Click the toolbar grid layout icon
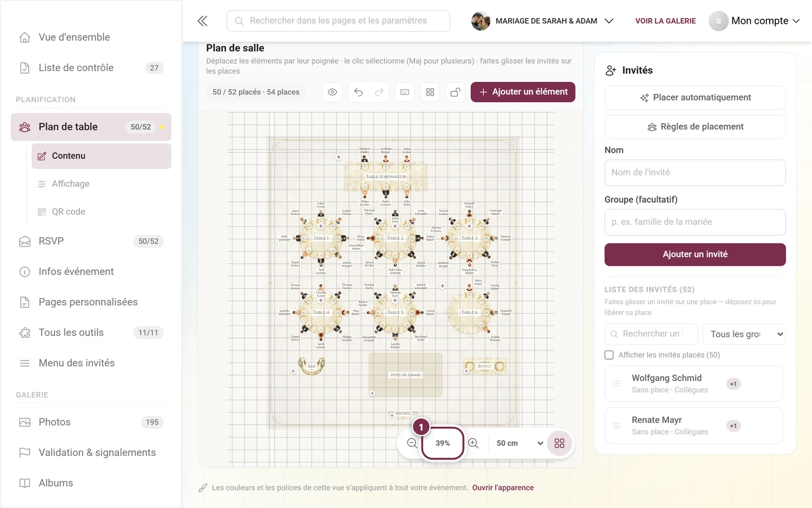Image resolution: width=812 pixels, height=508 pixels. point(430,92)
